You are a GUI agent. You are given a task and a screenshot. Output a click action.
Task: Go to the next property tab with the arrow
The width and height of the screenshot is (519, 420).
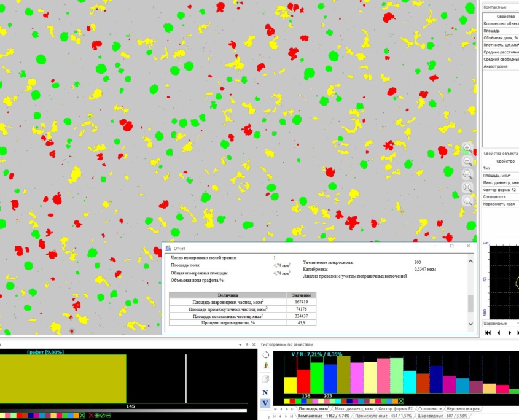coord(287,409)
